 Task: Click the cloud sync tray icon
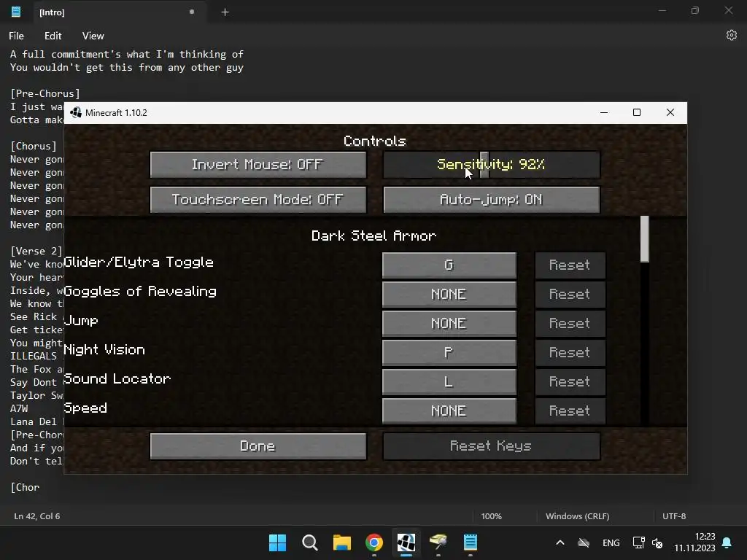[584, 542]
